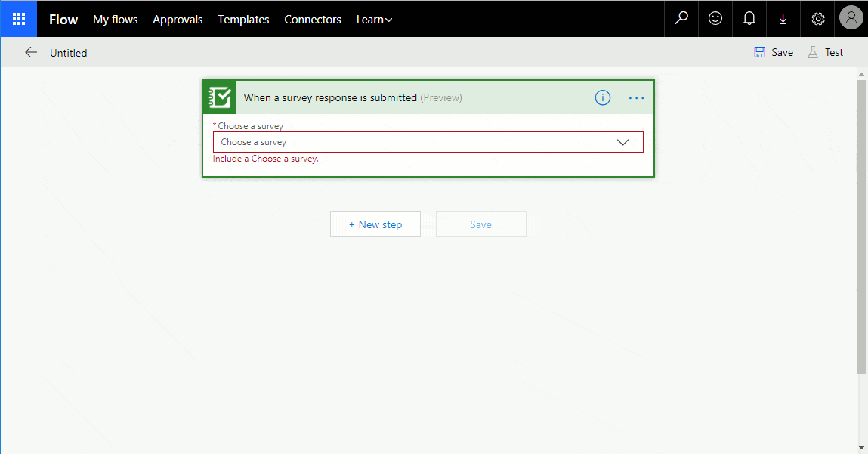
Task: Go back with the left arrow
Action: click(x=31, y=53)
